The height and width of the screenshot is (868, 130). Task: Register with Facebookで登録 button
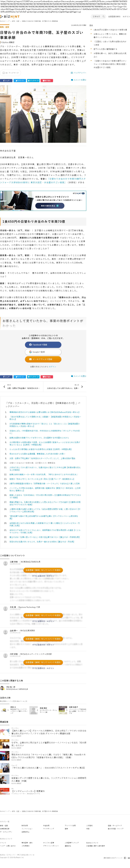43,345
